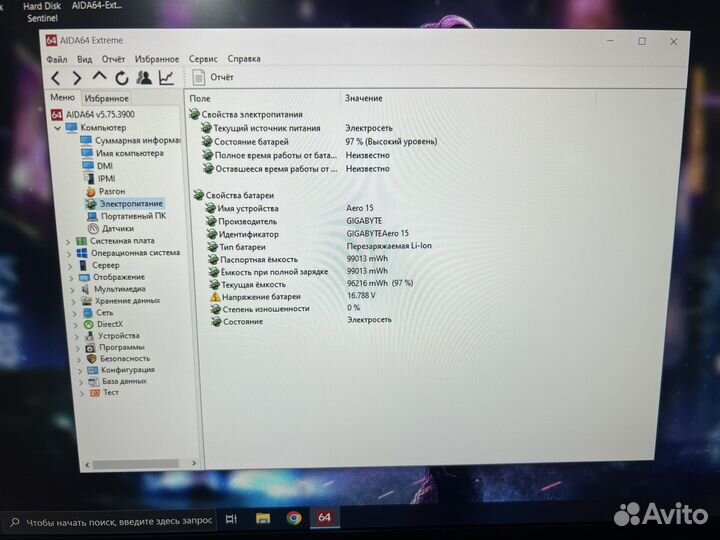Open the user/people toolbar icon
The image size is (720, 540).
click(x=144, y=78)
